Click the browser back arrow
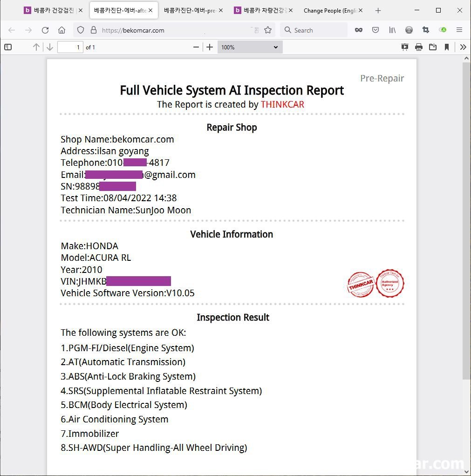The width and height of the screenshot is (471, 476). (x=12, y=30)
